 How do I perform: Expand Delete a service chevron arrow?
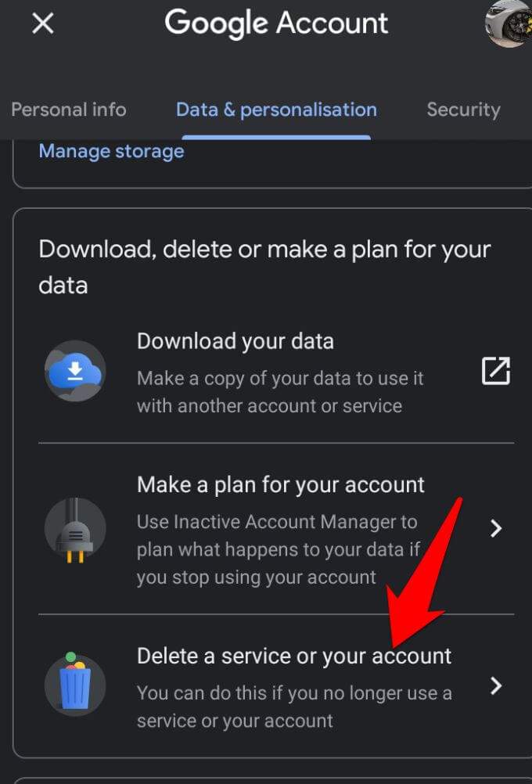click(495, 686)
